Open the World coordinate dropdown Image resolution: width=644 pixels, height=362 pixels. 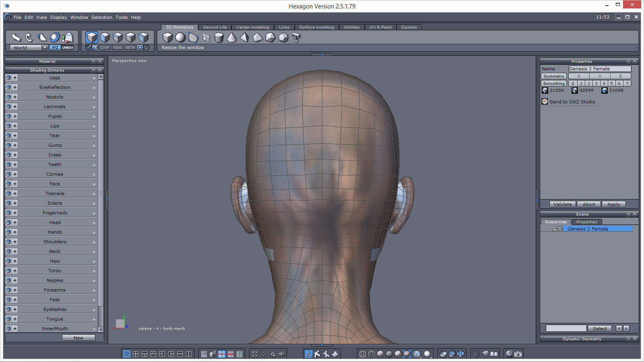tap(45, 47)
